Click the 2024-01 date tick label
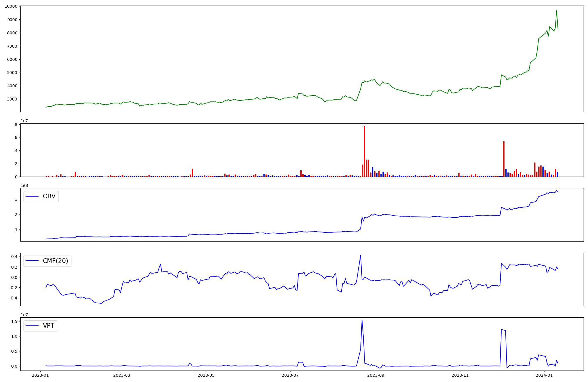588x382 pixels. pos(544,375)
